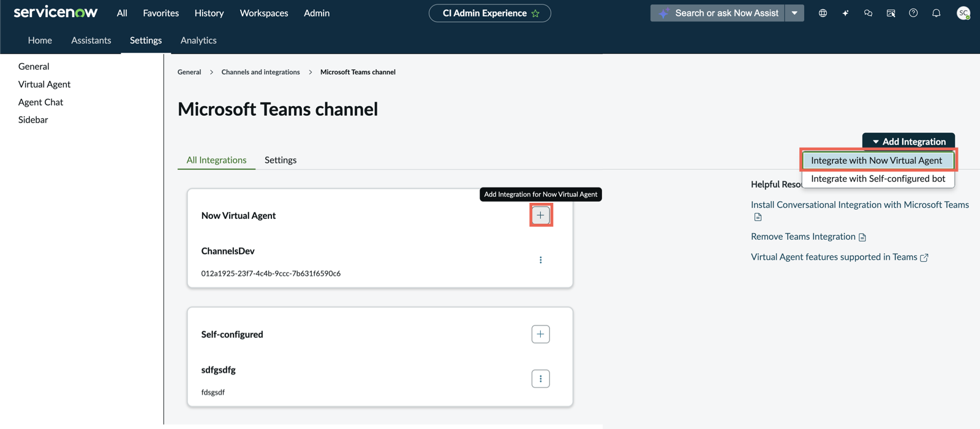980x429 pixels.
Task: Click the Now Virtual Agent card heading
Action: 238,216
